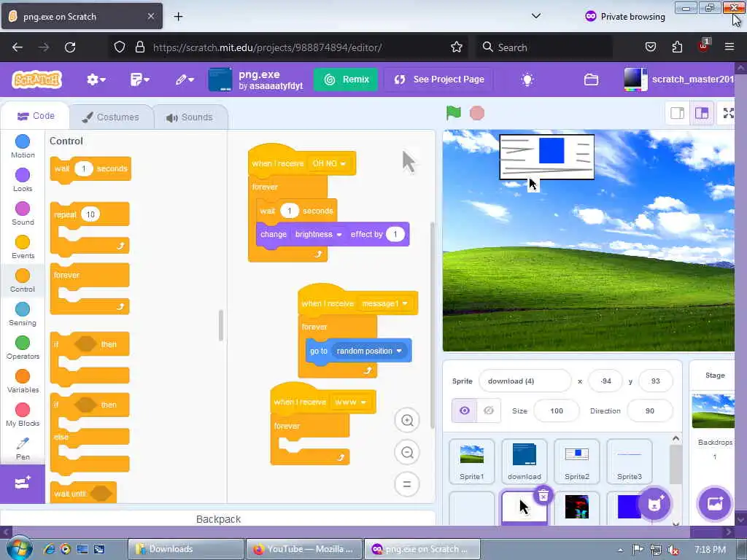Image resolution: width=747 pixels, height=560 pixels.
Task: Select the Operators block category
Action: [23, 348]
